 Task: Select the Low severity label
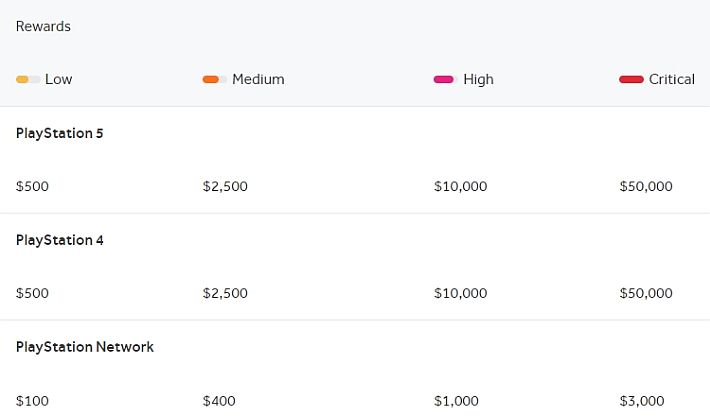tap(58, 79)
